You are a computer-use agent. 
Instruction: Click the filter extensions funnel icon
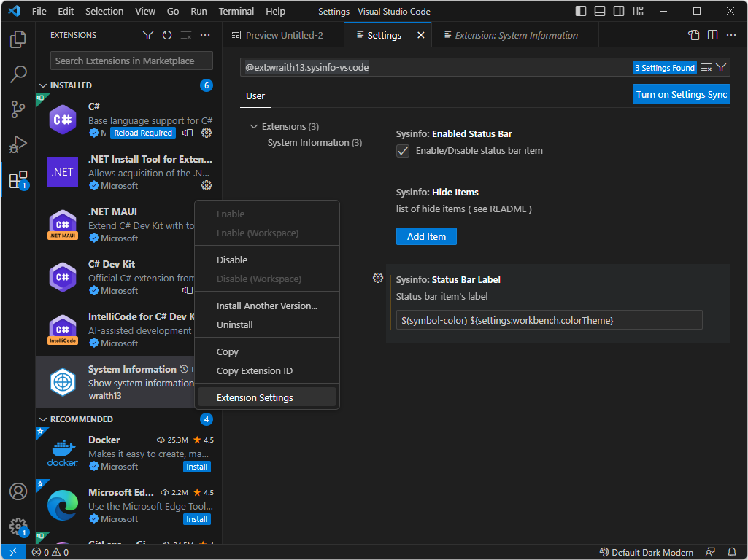point(148,35)
